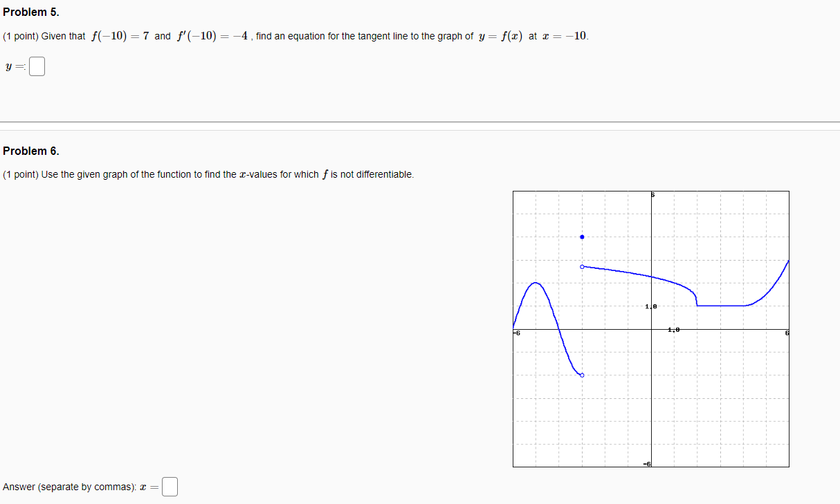
Task: Click the peak of the leftmost curve hump
Action: coord(536,282)
